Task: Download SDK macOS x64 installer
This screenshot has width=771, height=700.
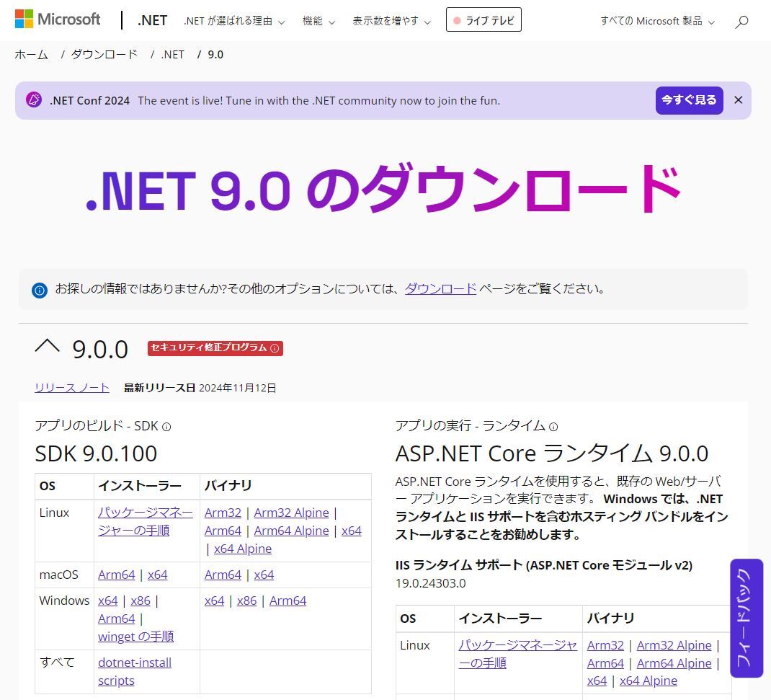Action: (x=157, y=575)
